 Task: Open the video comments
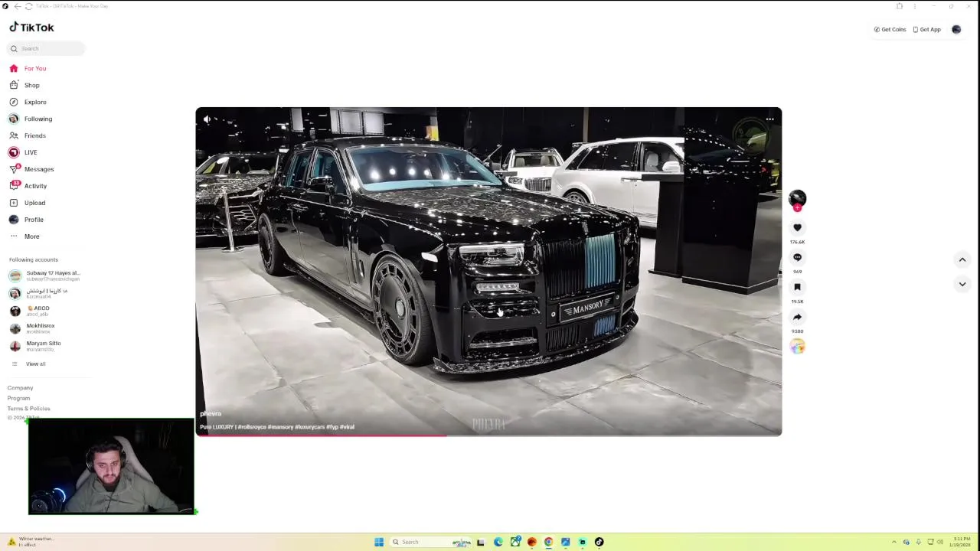(x=797, y=257)
